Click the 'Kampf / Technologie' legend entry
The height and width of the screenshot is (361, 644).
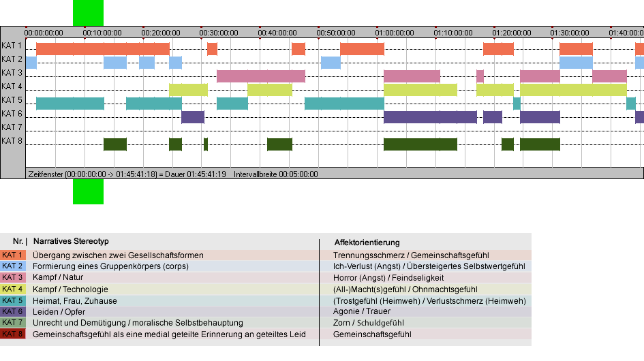tap(70, 289)
